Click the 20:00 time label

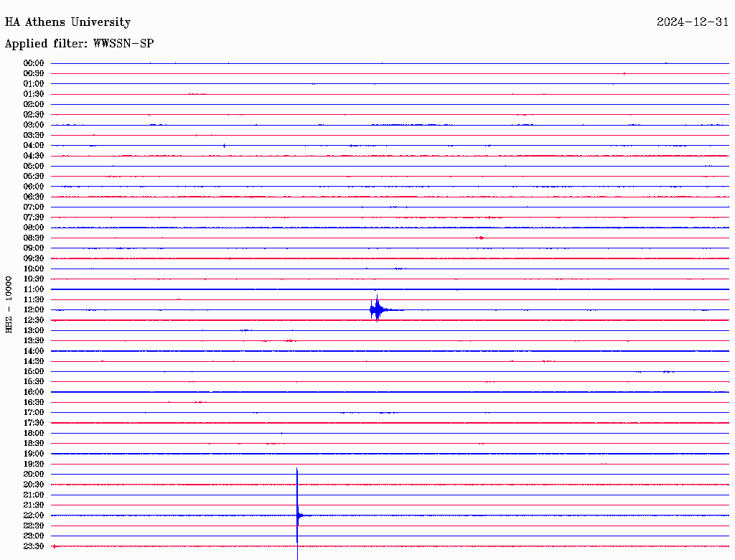(34, 474)
